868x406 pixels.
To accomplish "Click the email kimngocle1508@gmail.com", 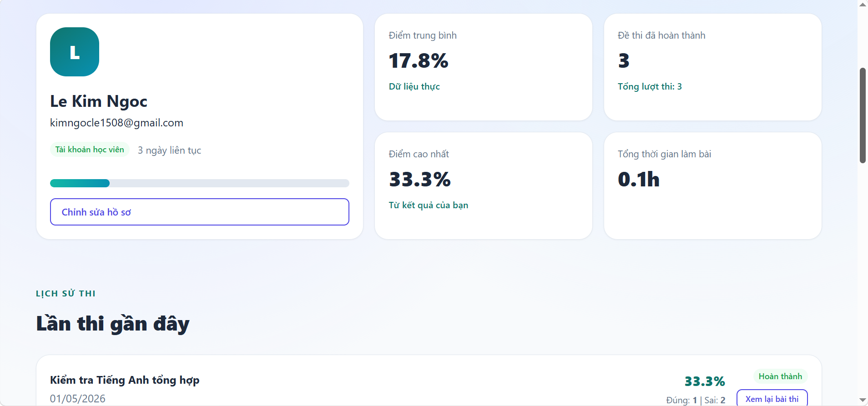I will point(116,123).
